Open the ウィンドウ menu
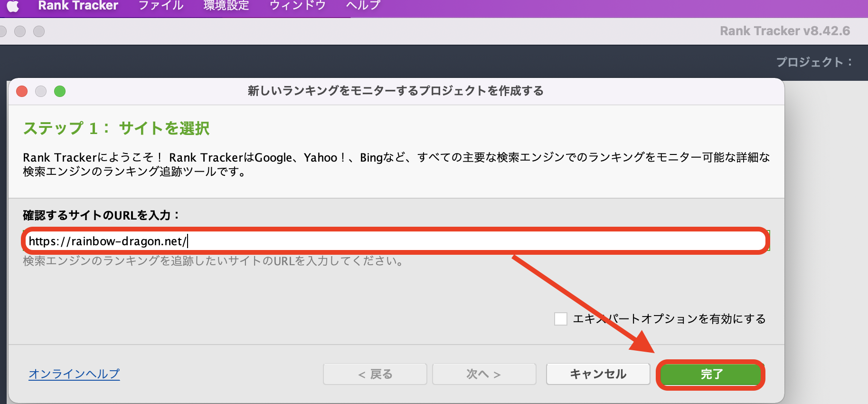 (x=297, y=6)
